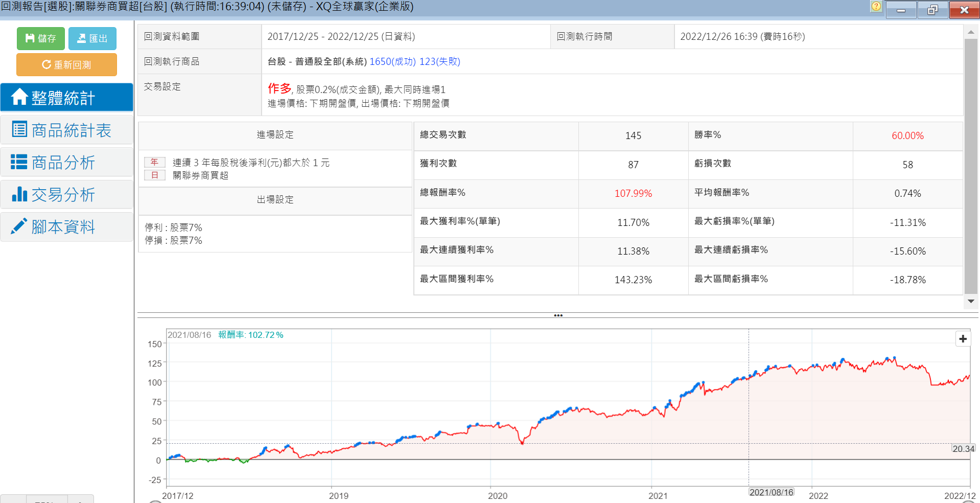This screenshot has height=503, width=980.
Task: Click the 2021/08/16 date marker on chart axis
Action: click(771, 492)
